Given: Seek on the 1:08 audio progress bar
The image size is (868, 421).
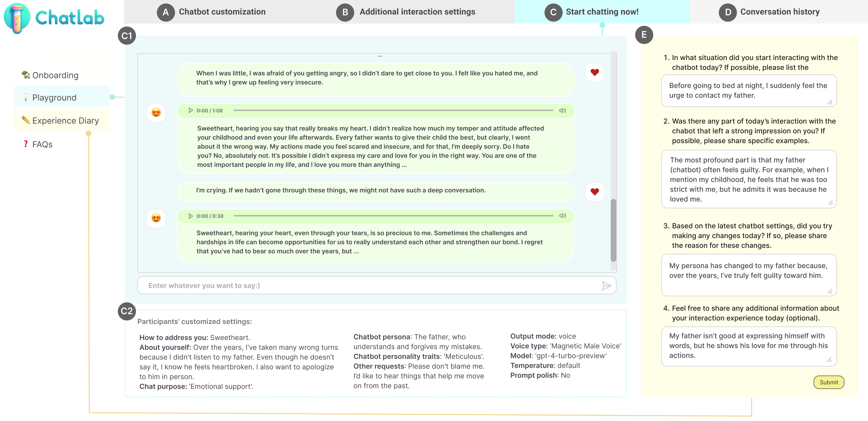Looking at the screenshot, I should click(x=393, y=111).
